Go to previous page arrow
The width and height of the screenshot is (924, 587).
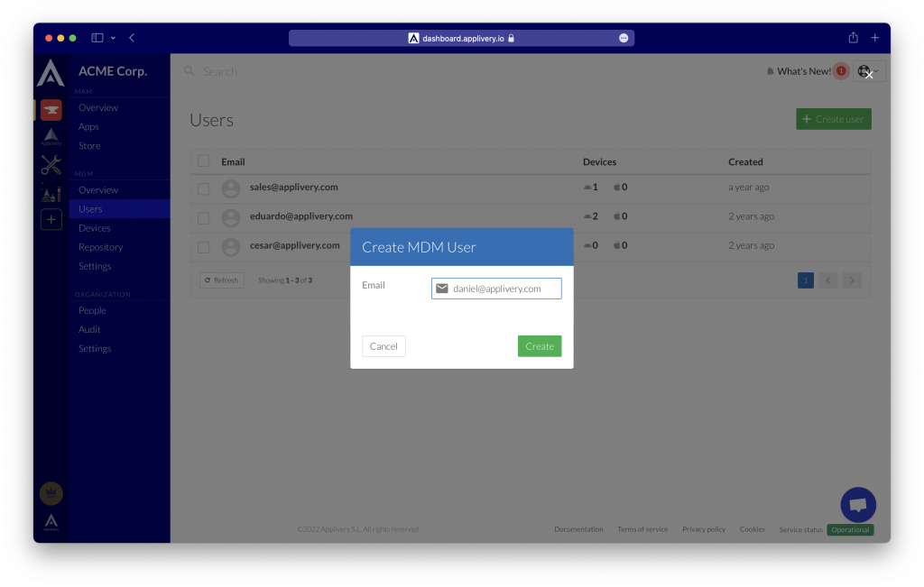[x=828, y=280]
